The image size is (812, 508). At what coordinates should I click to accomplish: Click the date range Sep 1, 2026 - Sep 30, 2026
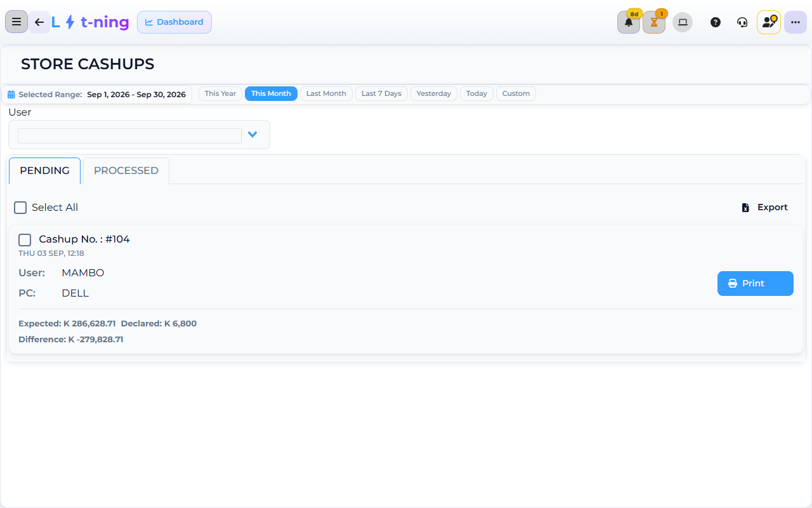[x=136, y=94]
